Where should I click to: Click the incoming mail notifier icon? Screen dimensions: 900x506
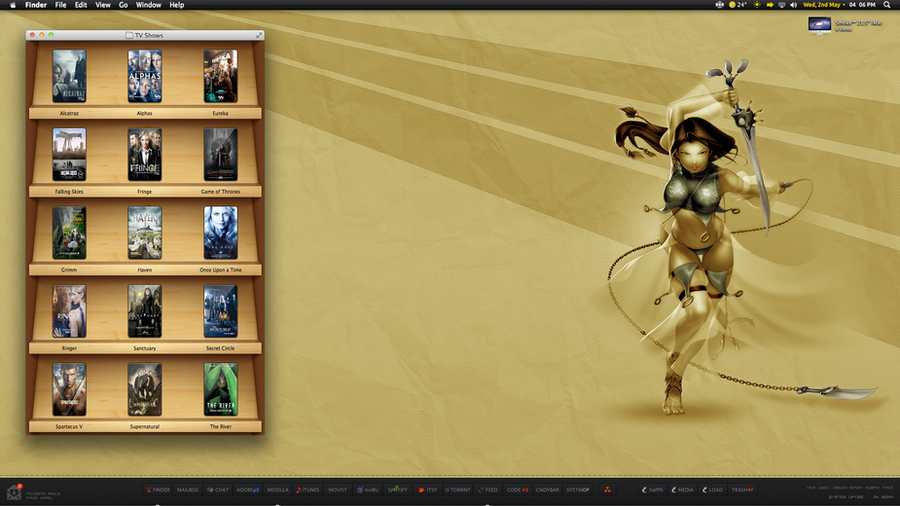pos(14,492)
